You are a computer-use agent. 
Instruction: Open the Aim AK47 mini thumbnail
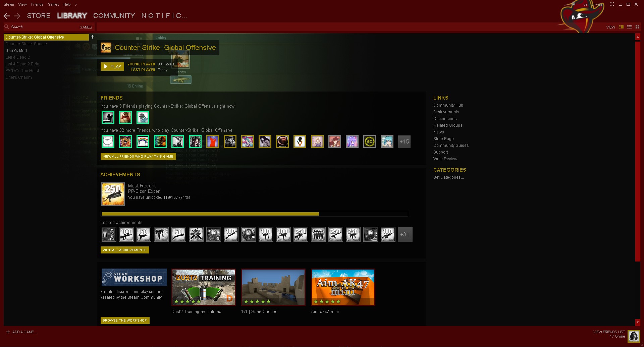tap(343, 287)
